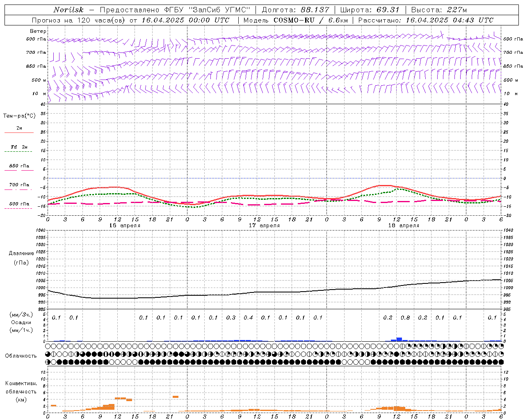Click the Td 2м legend text
Viewport: 525px width, 420px height.
pyautogui.click(x=19, y=147)
